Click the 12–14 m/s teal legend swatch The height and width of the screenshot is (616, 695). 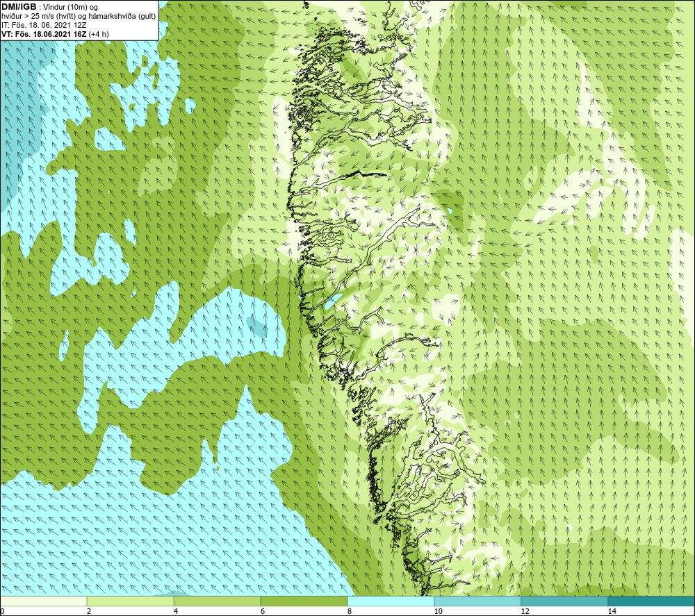(x=564, y=601)
